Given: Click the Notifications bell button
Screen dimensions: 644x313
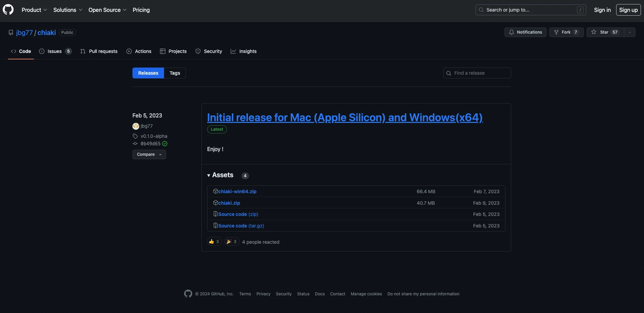Looking at the screenshot, I should click(525, 32).
